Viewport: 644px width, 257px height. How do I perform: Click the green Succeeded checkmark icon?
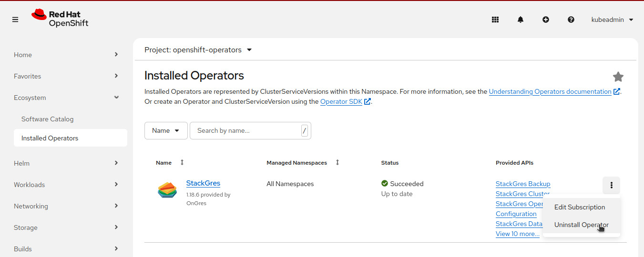tap(385, 183)
